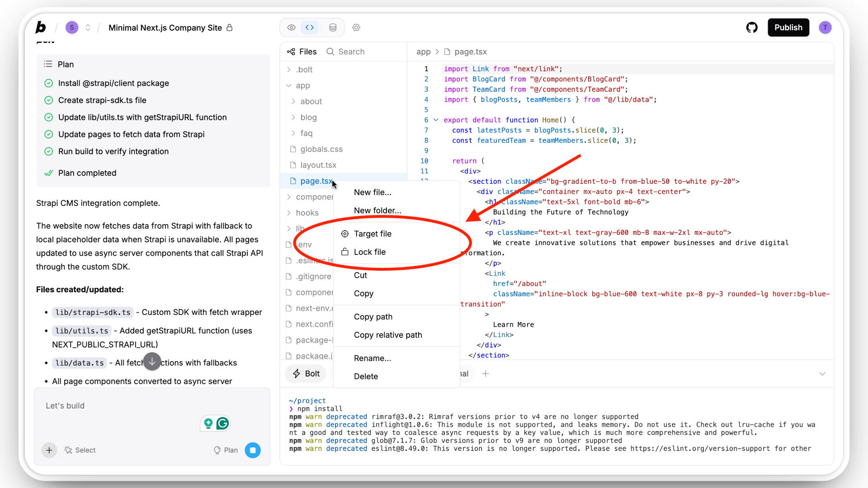This screenshot has height=488, width=868.
Task: Add a new terminal tab
Action: click(x=486, y=374)
